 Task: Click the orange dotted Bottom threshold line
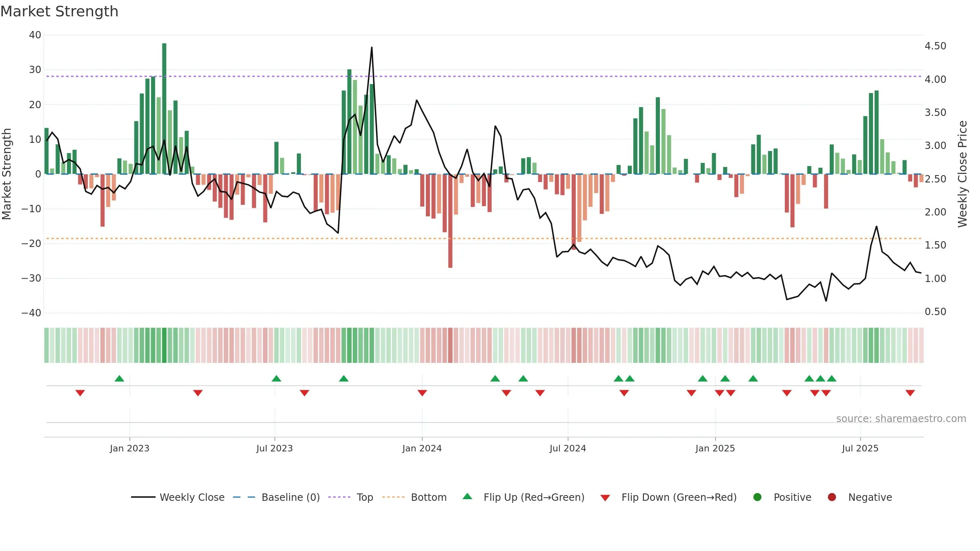pyautogui.click(x=484, y=238)
